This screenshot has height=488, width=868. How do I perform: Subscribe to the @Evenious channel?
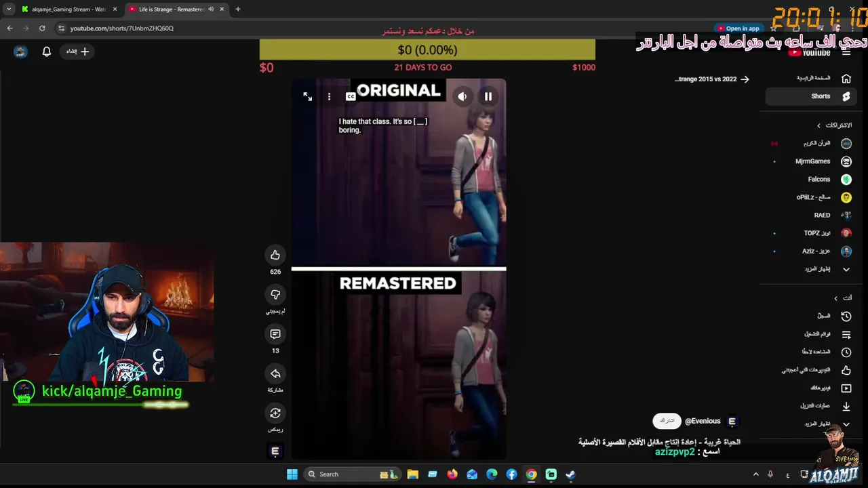coord(667,421)
